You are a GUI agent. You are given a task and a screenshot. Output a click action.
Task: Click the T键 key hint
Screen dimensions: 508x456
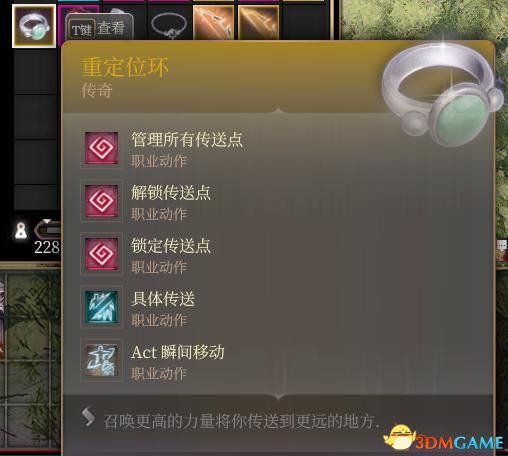coord(82,29)
